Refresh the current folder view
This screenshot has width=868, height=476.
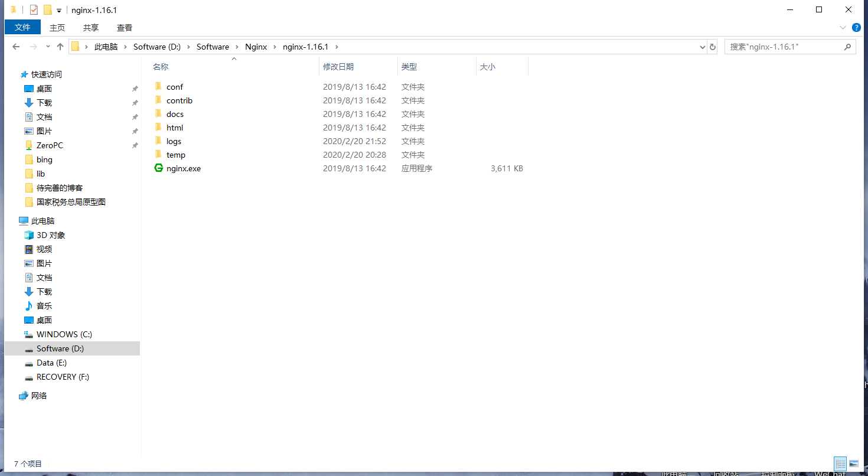pos(713,47)
